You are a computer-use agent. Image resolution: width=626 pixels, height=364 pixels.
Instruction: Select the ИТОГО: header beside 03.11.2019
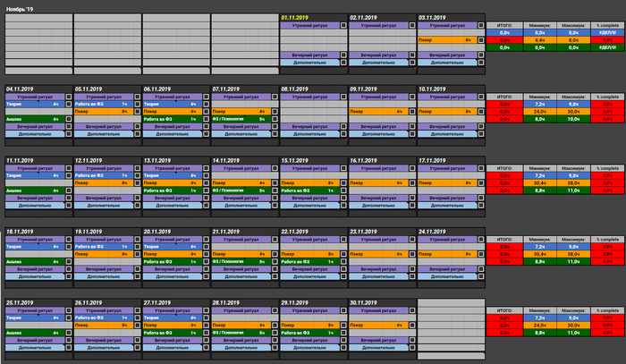(x=504, y=25)
